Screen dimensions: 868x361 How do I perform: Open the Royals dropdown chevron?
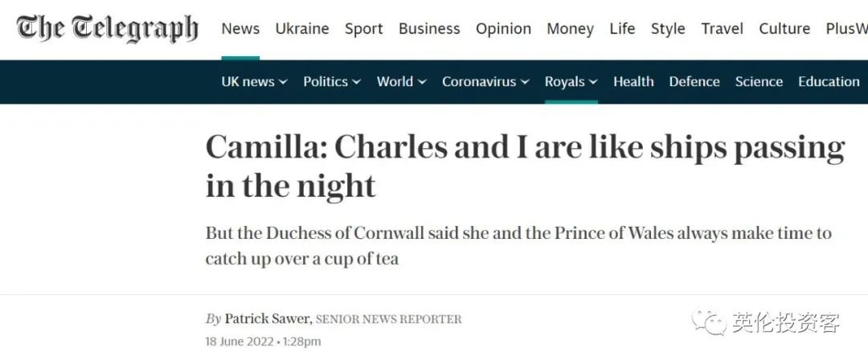coord(593,82)
